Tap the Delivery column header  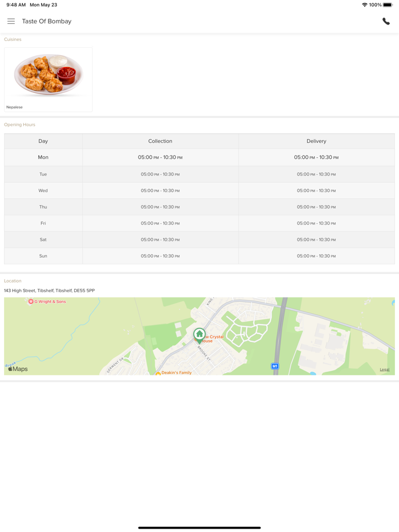(316, 141)
